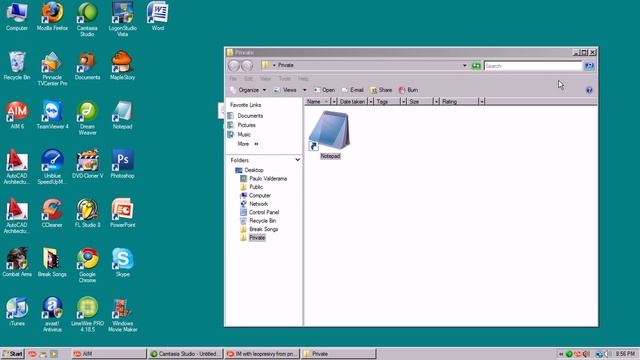Open Word desktop shortcut
The height and width of the screenshot is (360, 640).
coord(158,16)
